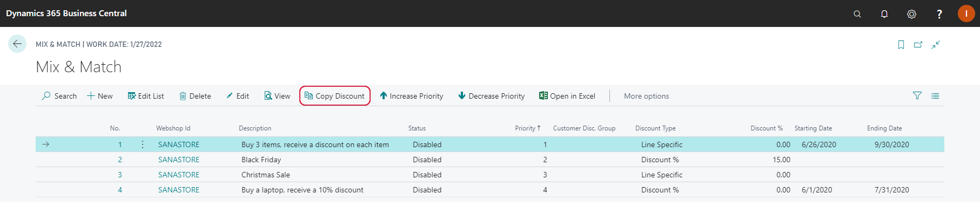Click Increase Priority
The width and height of the screenshot is (980, 207).
(412, 96)
